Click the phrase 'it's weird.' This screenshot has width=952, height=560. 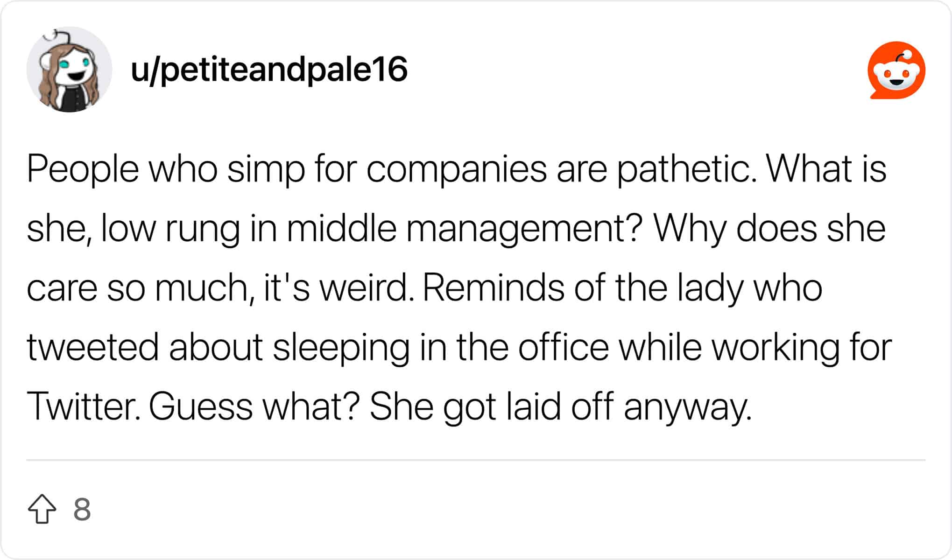point(339,288)
